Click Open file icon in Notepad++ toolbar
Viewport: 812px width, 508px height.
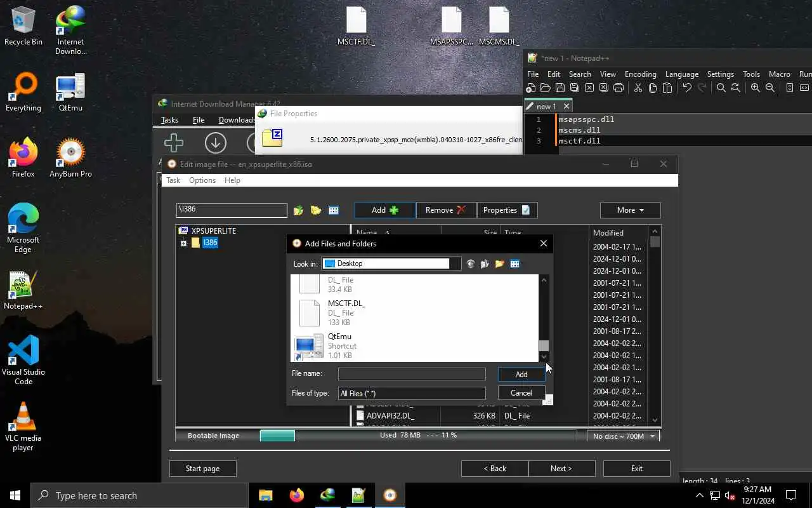[546, 88]
